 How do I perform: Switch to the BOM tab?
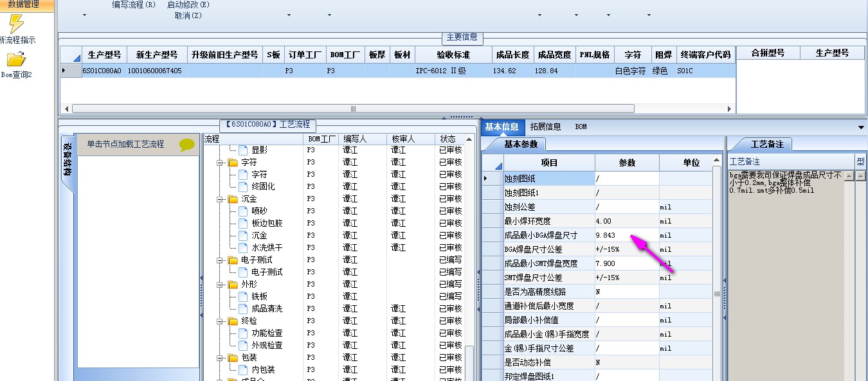pos(581,127)
